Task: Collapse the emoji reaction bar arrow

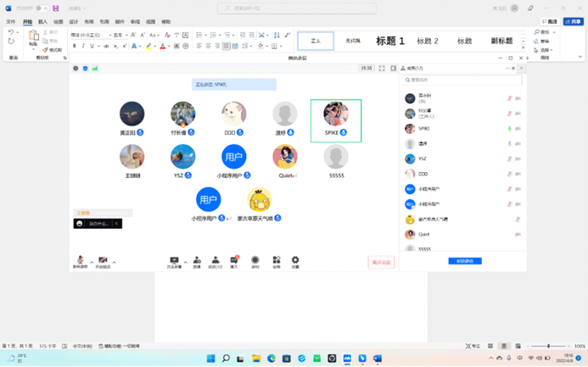Action: click(116, 224)
